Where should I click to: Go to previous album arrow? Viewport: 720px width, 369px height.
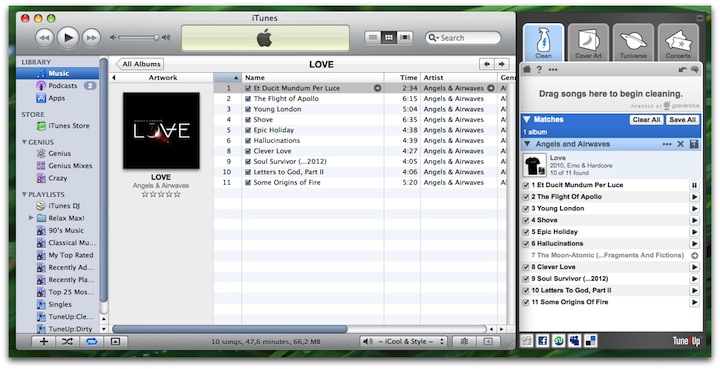[x=486, y=64]
